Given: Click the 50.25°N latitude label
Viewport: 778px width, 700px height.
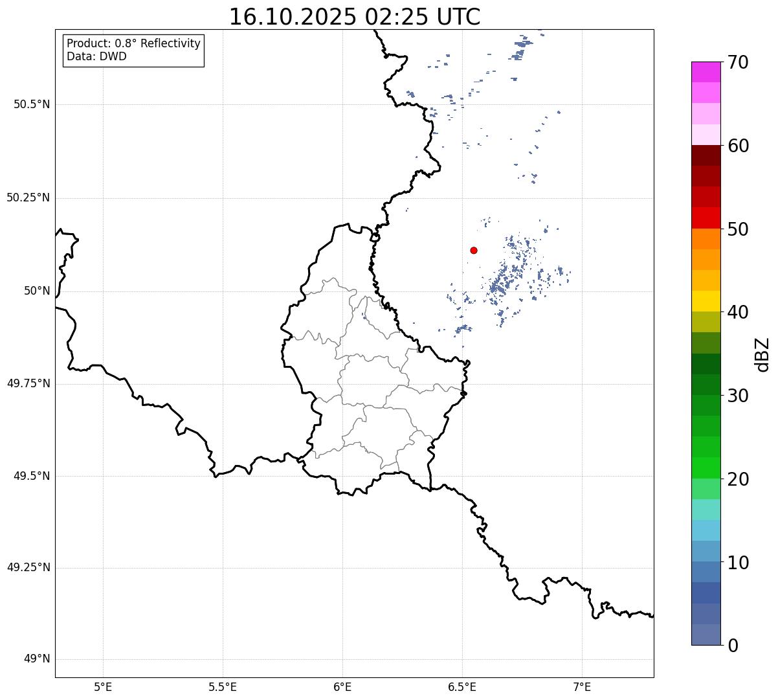Looking at the screenshot, I should pyautogui.click(x=28, y=198).
